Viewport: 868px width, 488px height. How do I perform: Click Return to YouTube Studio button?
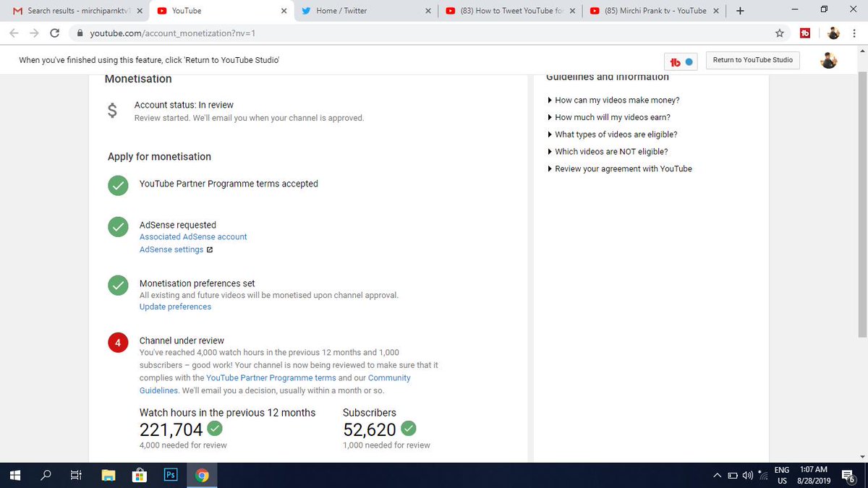click(x=753, y=60)
